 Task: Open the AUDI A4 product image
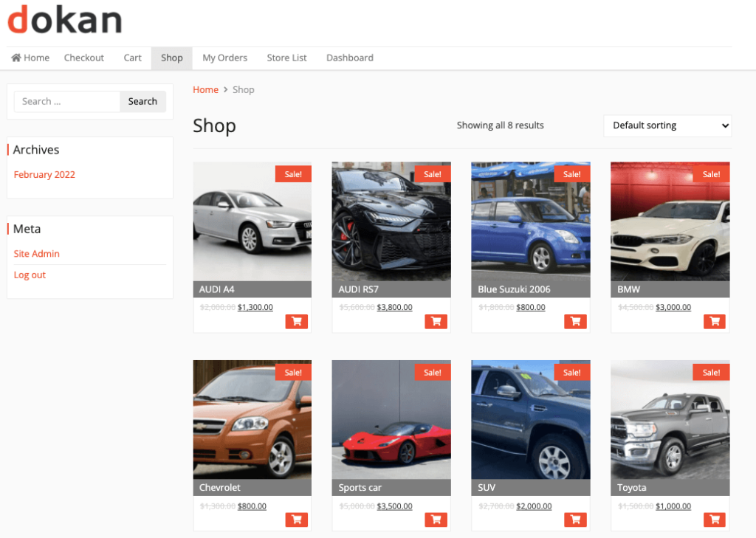click(x=252, y=221)
